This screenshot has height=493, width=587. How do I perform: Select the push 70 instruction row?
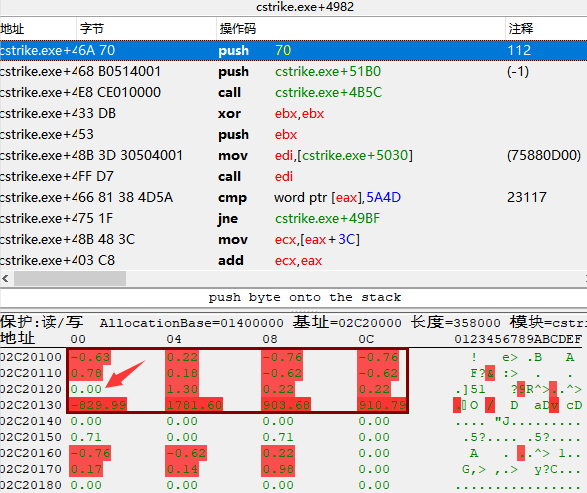point(294,51)
